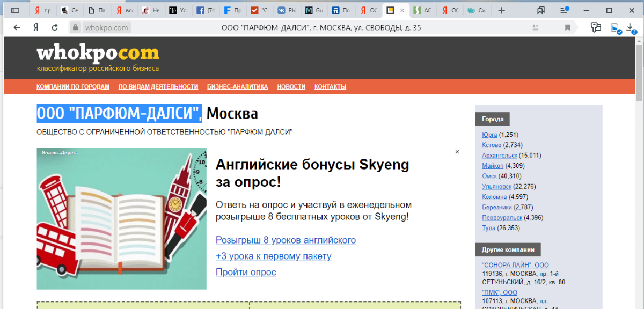Show downloads list
644x309 pixels.
pyautogui.click(x=631, y=28)
